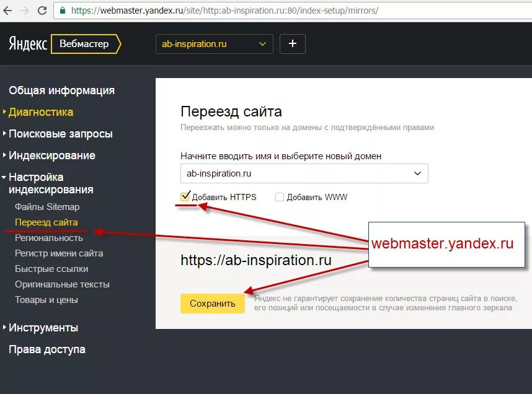Open Файлы Sitemap page
The image size is (532, 394).
pos(47,207)
